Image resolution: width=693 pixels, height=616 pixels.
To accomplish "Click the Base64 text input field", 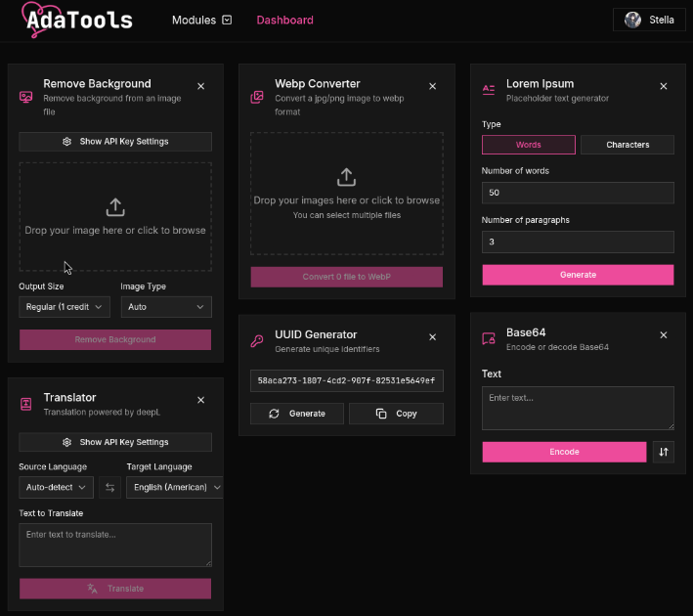I will 578,408.
